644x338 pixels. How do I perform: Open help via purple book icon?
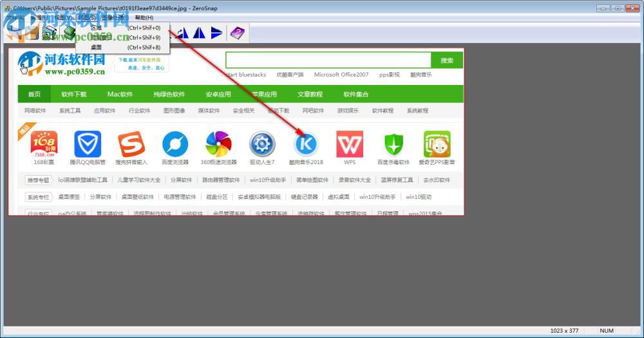click(237, 33)
